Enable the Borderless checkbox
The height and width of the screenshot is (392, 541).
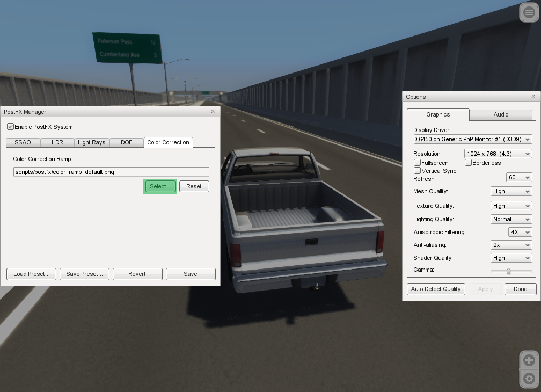468,163
